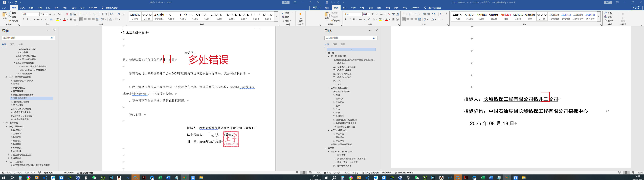Toggle enclosed character in left Word window
Image resolution: width=644 pixels, height=180 pixels.
[x=75, y=19]
